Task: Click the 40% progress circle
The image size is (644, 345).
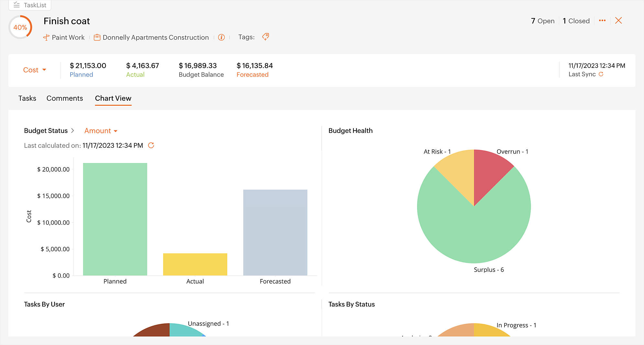Action: tap(20, 27)
